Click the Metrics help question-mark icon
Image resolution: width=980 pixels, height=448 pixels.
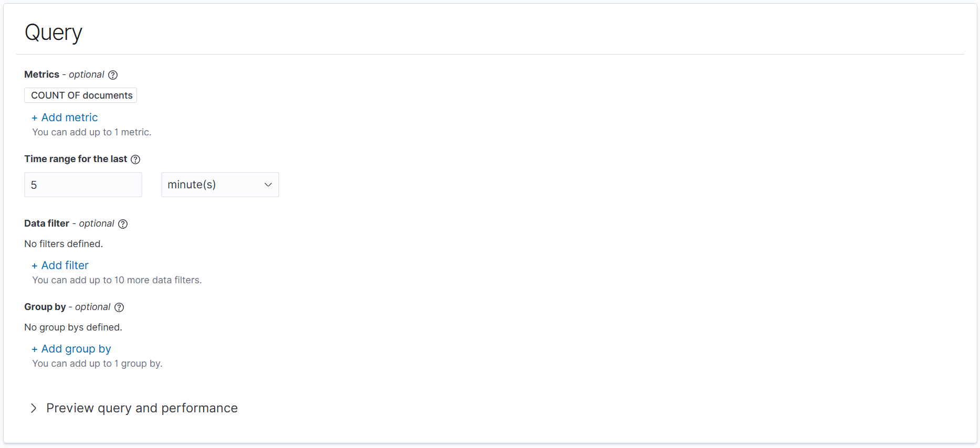113,75
